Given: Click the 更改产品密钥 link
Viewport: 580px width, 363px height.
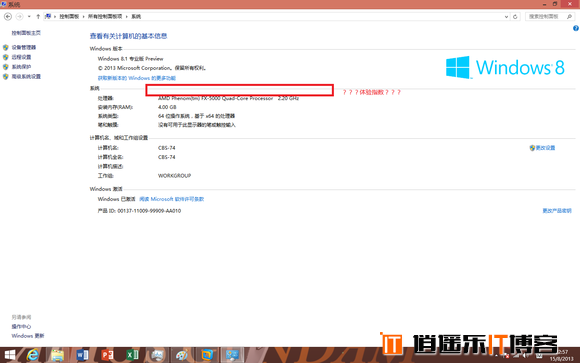Looking at the screenshot, I should tap(557, 211).
